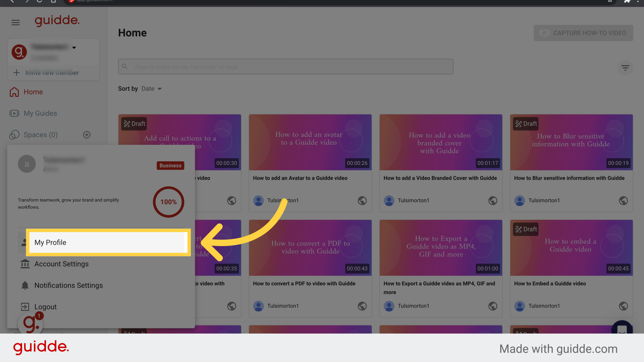Click the 100% profile completion circle
The height and width of the screenshot is (362, 644).
point(168,202)
